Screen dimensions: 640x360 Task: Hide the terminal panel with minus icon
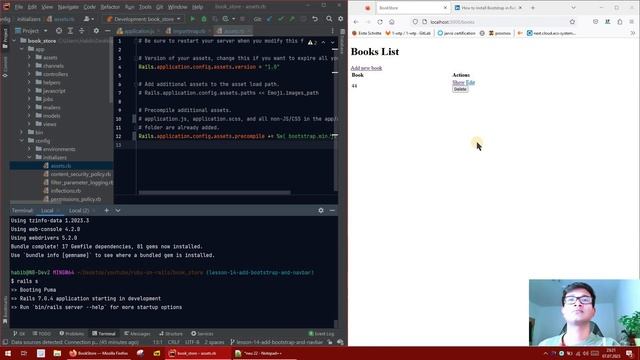332,210
